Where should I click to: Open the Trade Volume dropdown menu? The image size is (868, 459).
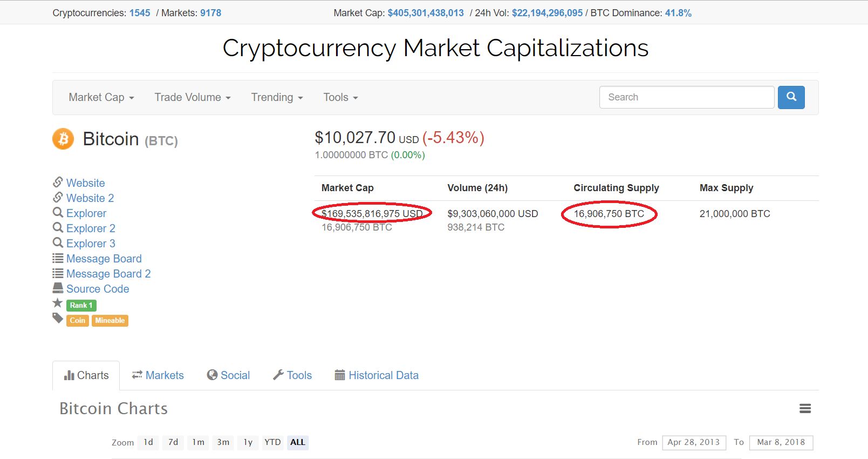[192, 97]
